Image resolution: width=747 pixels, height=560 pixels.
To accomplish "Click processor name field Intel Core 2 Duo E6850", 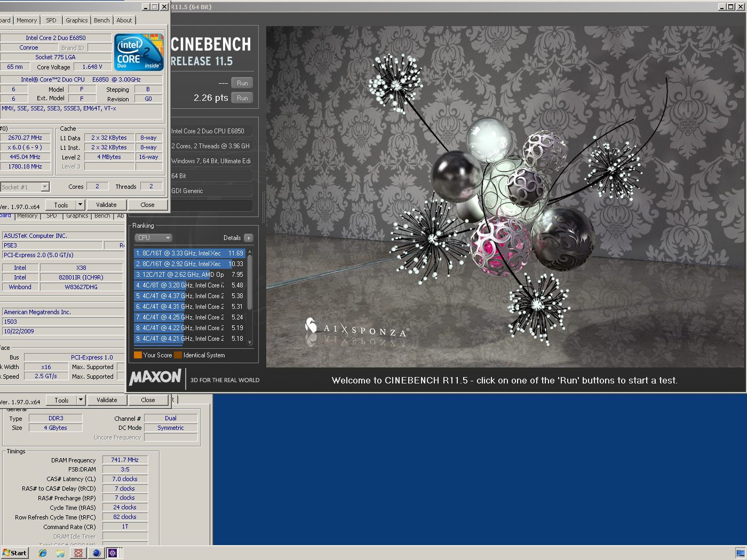I will point(55,38).
